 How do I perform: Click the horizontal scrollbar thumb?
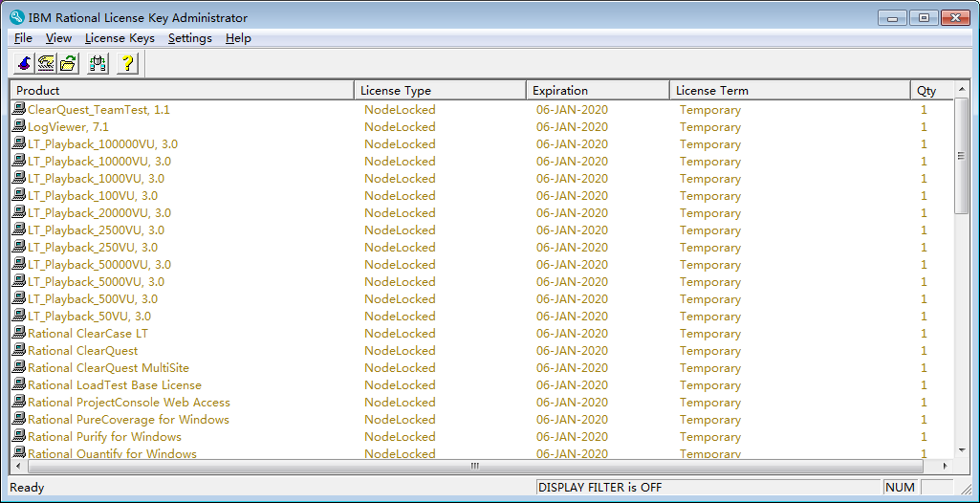pos(475,466)
